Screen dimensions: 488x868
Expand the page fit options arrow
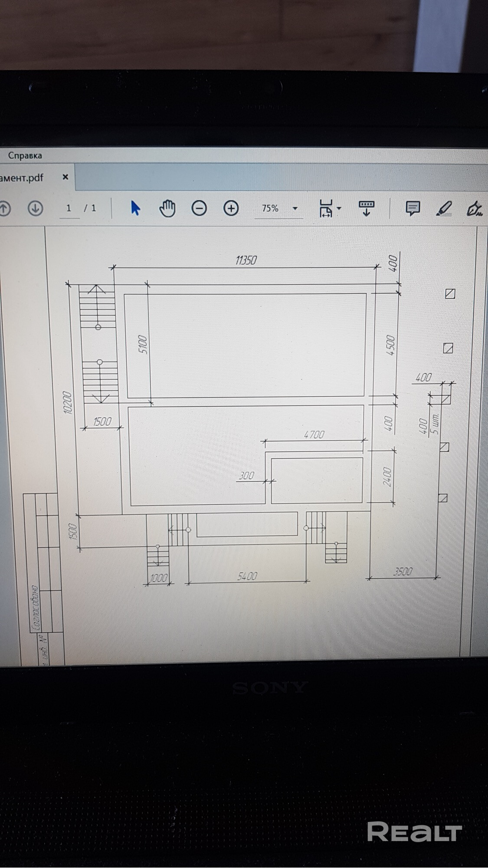pyautogui.click(x=339, y=208)
